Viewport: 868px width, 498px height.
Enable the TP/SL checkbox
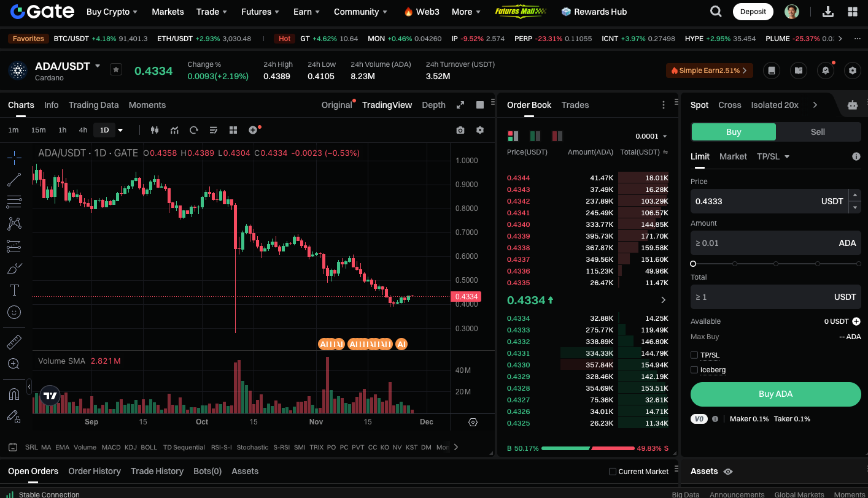coord(694,355)
